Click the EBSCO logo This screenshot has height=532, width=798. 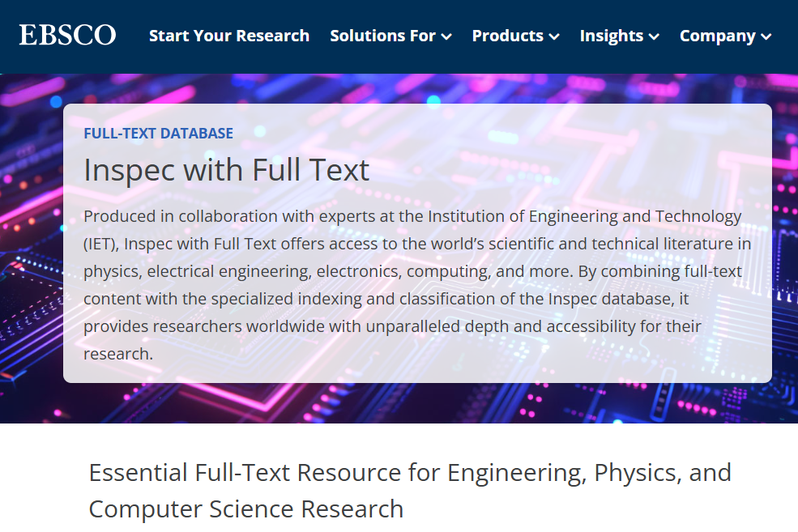pos(68,35)
